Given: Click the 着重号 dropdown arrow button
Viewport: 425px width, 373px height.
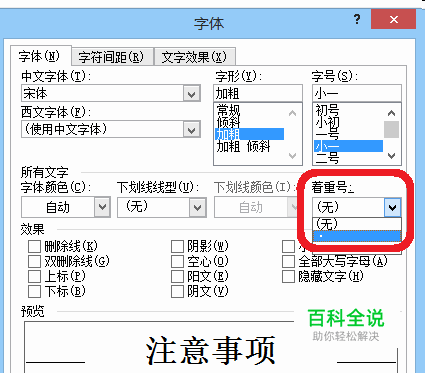Looking at the screenshot, I should (x=392, y=207).
